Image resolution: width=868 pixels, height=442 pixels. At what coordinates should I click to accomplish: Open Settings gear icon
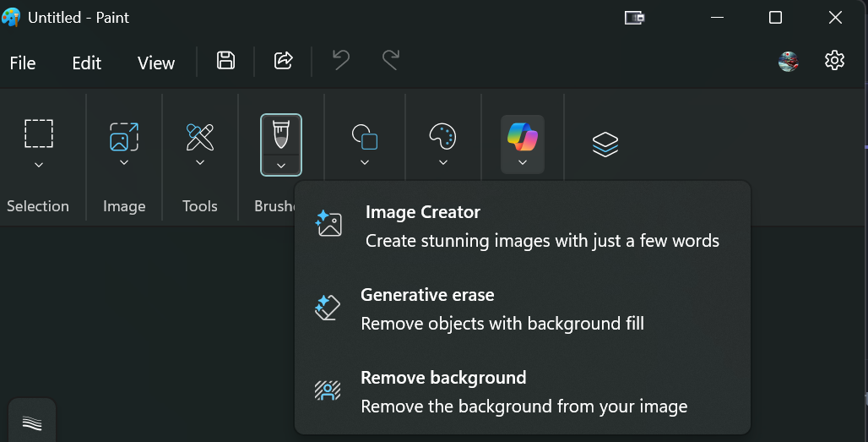click(834, 60)
